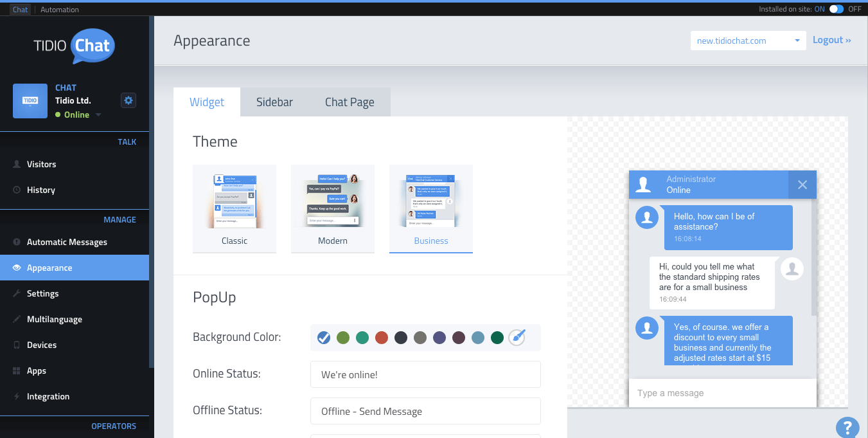This screenshot has height=438, width=868.
Task: Select the teal background color
Action: coord(362,338)
